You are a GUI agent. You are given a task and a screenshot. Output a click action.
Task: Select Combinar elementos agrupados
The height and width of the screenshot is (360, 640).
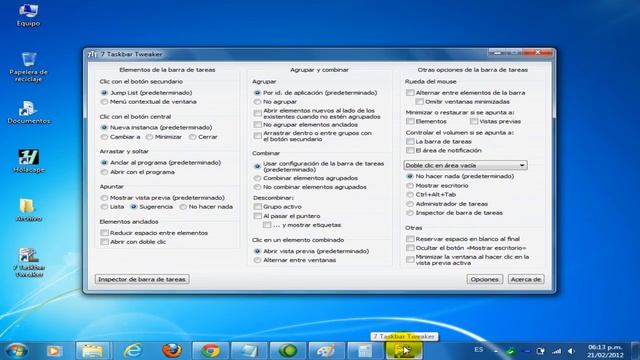306,178
